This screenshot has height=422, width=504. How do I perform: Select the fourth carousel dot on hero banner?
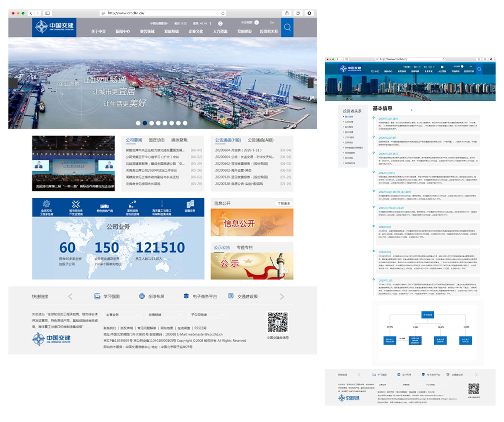(158, 123)
